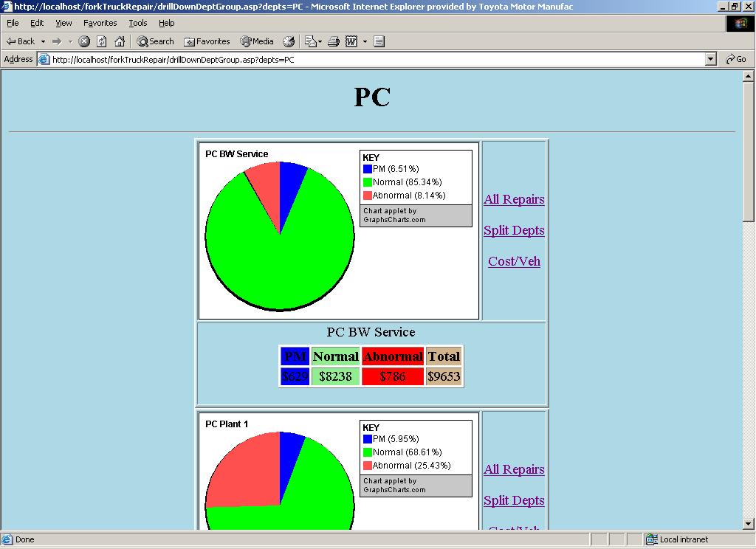Open the View menu
Screen dimensions: 756x549
(63, 23)
